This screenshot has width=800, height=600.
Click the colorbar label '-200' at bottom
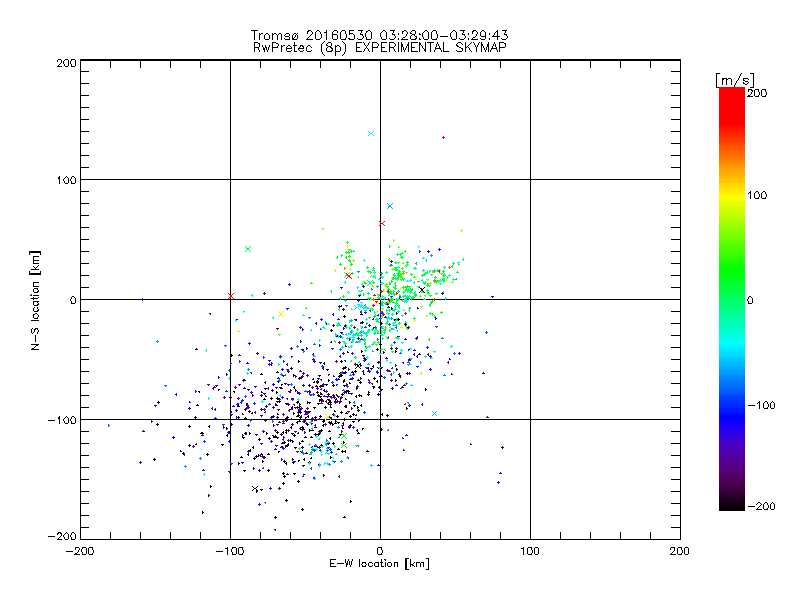coord(761,506)
